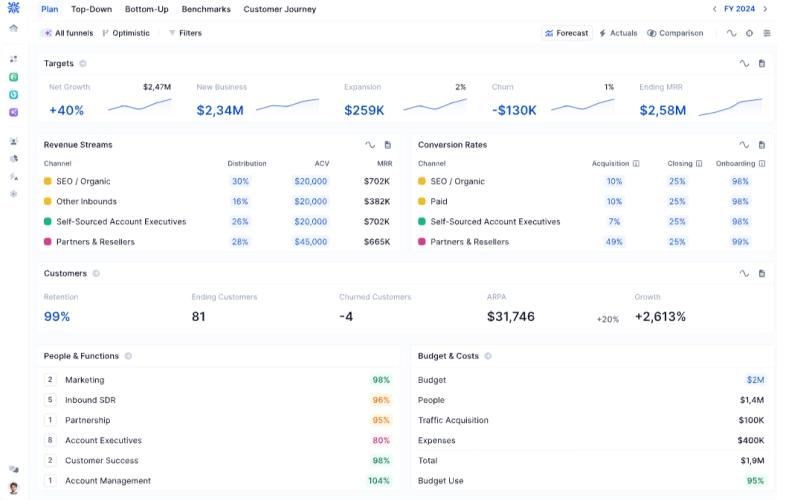Click Self-Sourced Account Executives green swatch in Revenue Streams

coord(47,221)
